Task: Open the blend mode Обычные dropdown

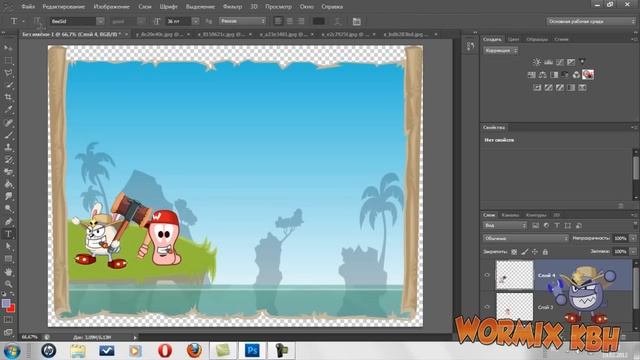Action: pyautogui.click(x=526, y=238)
